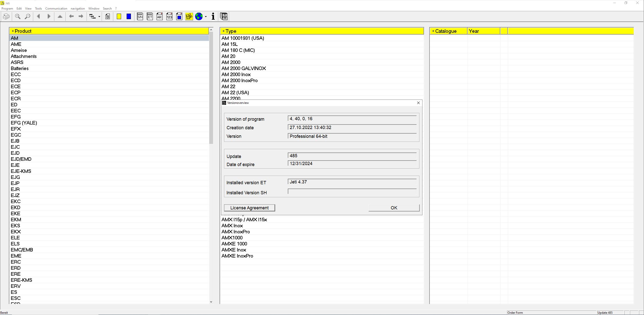Select AM 10001931 (USA) in Type list

(x=322, y=38)
